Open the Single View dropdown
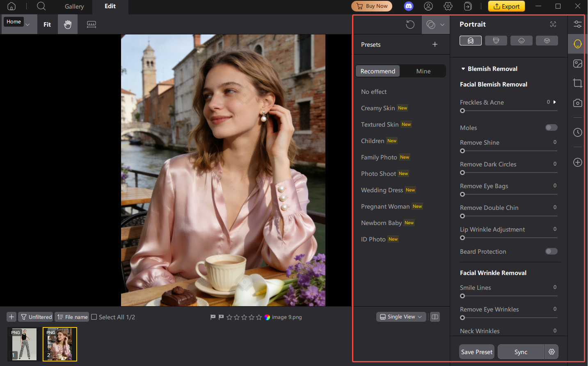588x366 pixels. click(401, 317)
